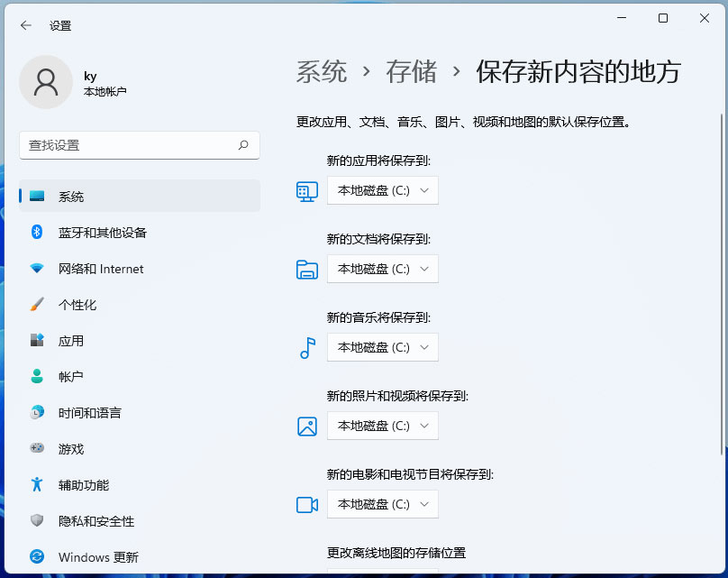Click the 应用 apps icon in sidebar
Screen dimensions: 728x578
click(x=36, y=341)
